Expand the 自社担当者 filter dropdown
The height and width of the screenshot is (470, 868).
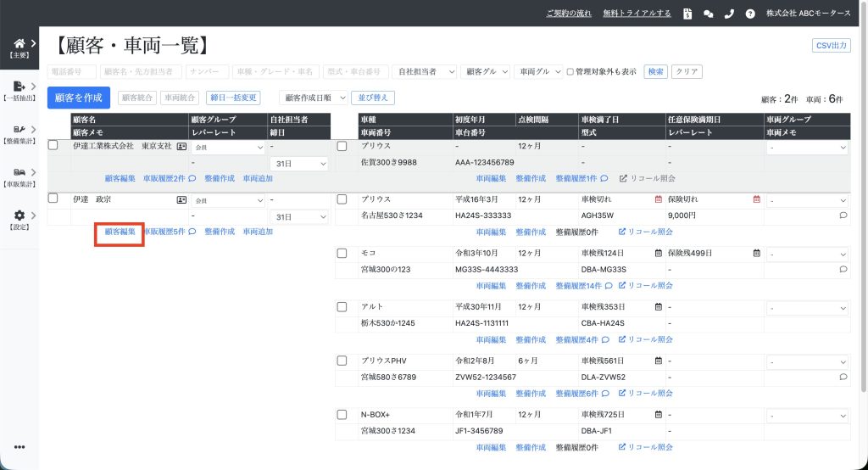click(x=426, y=72)
